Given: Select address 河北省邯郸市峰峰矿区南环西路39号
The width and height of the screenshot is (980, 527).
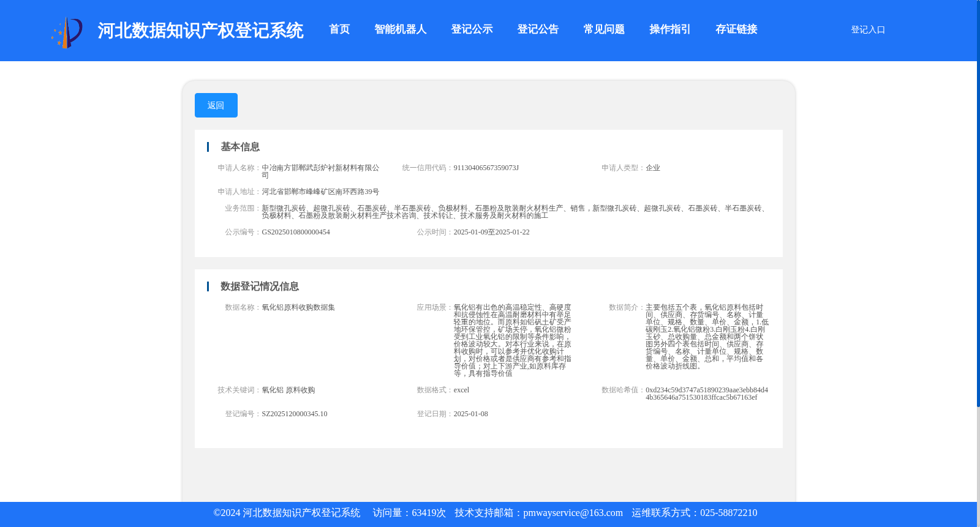Looking at the screenshot, I should pyautogui.click(x=320, y=192).
